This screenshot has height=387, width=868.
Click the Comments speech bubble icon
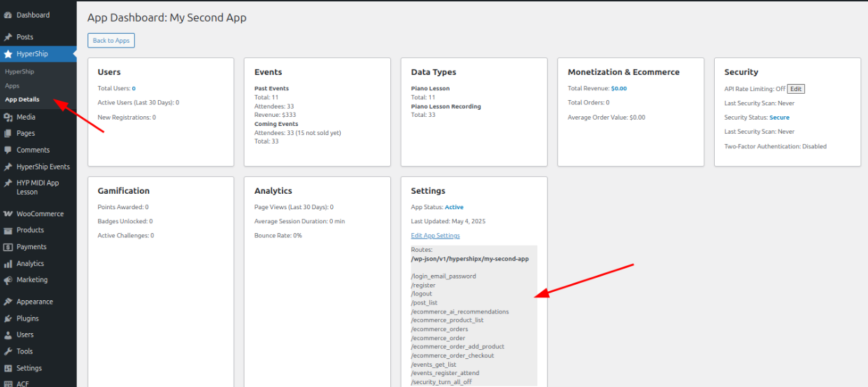tap(8, 150)
